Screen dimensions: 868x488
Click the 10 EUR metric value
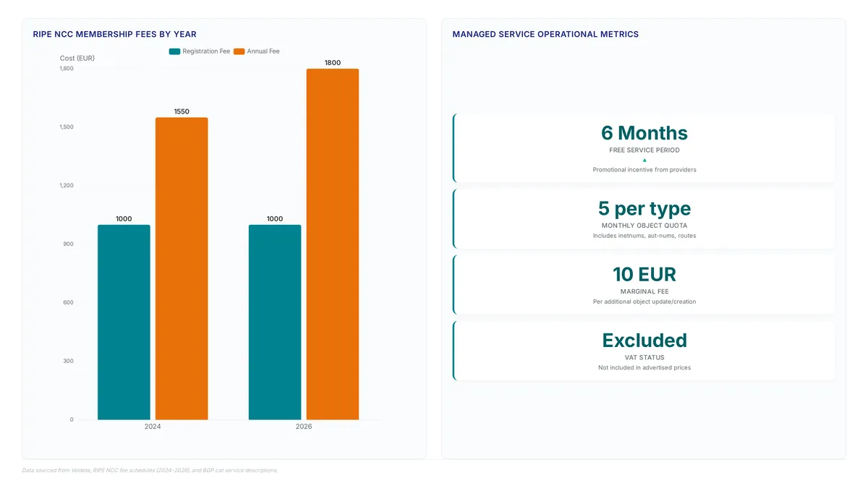coord(644,275)
